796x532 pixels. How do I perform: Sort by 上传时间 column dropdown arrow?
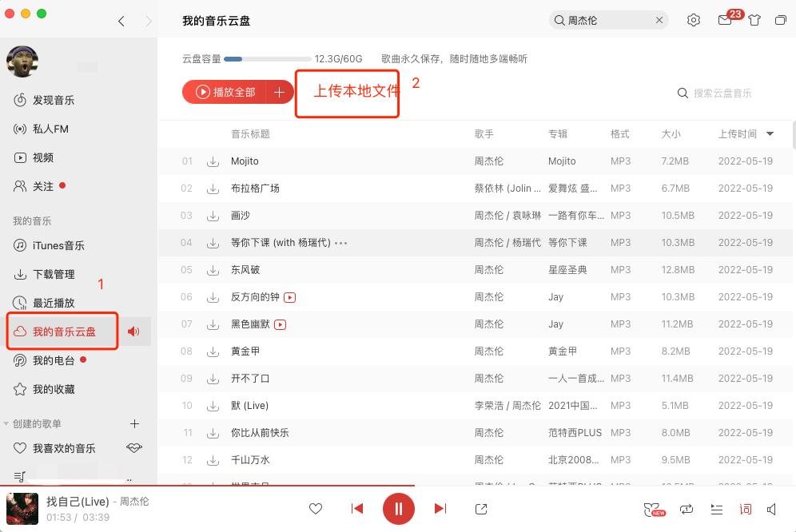point(770,133)
